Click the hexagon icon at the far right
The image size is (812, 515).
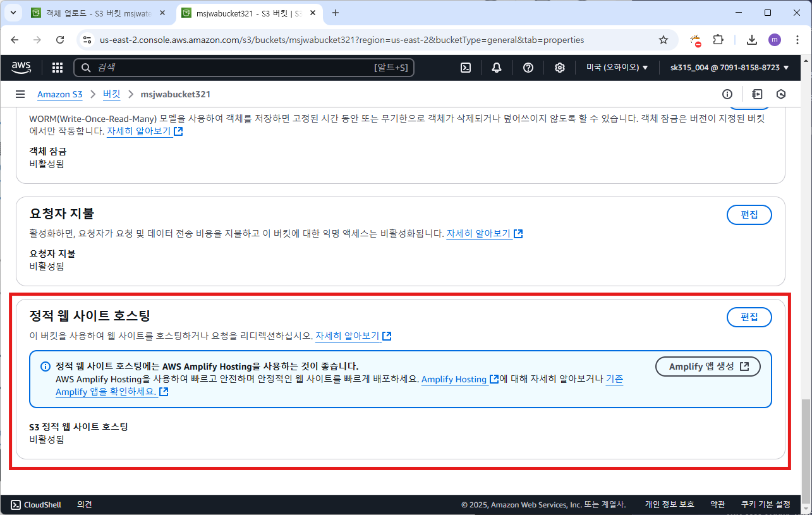click(781, 94)
